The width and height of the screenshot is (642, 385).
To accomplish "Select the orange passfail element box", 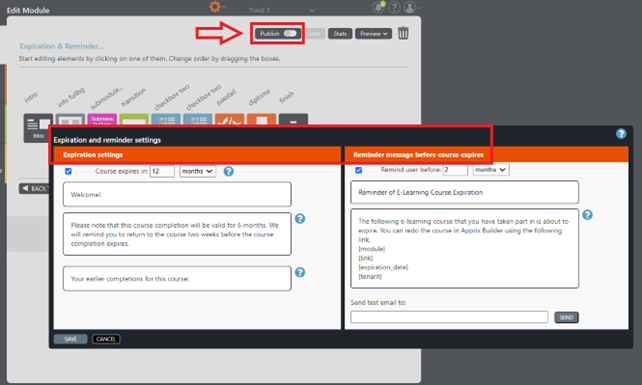I will tap(230, 120).
